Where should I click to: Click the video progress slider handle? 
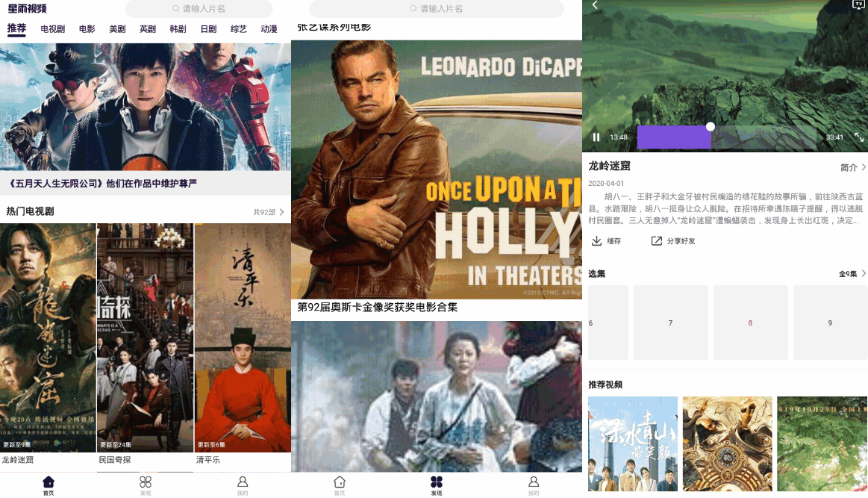click(711, 127)
